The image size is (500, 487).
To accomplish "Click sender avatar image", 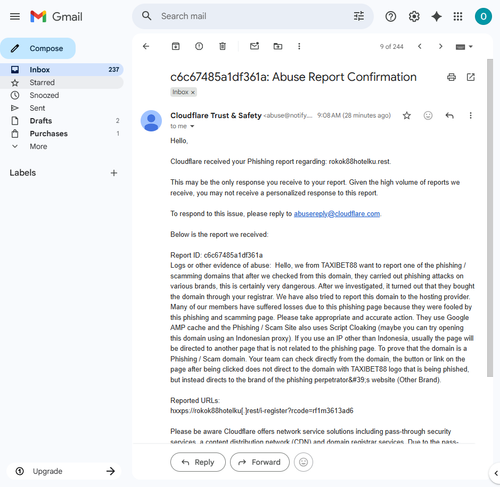I will (151, 121).
